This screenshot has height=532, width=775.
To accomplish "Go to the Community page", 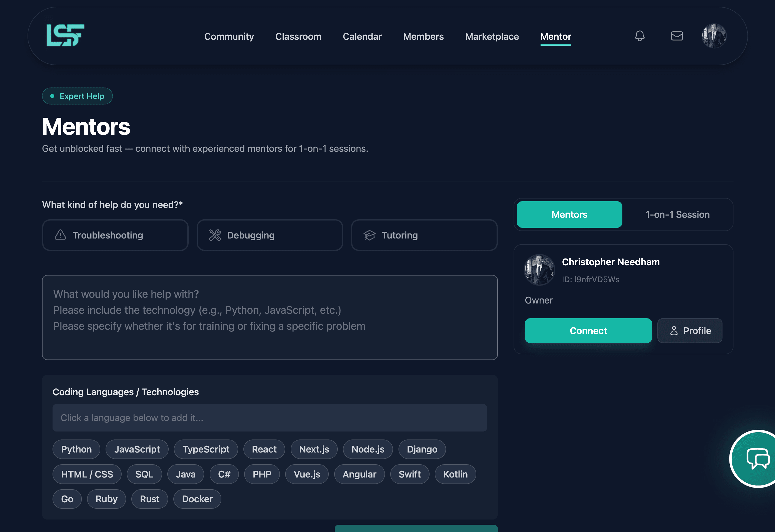I will 229,36.
